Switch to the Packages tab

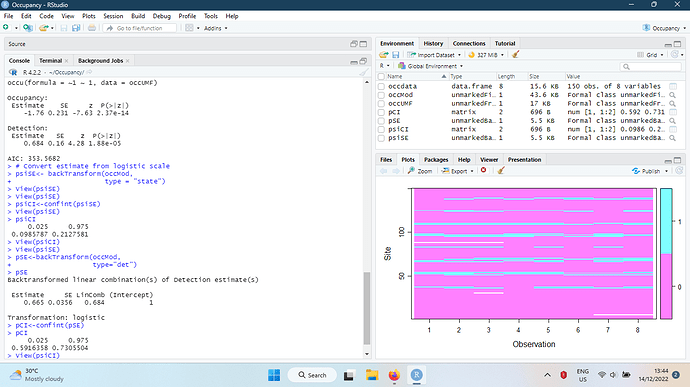click(x=436, y=159)
